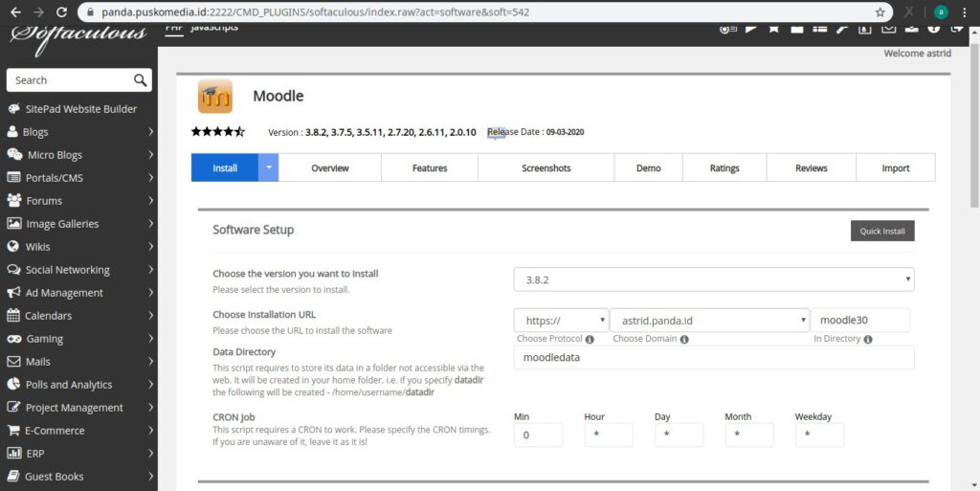Click the Calendars icon in sidebar
The width and height of the screenshot is (980, 491).
(x=13, y=316)
